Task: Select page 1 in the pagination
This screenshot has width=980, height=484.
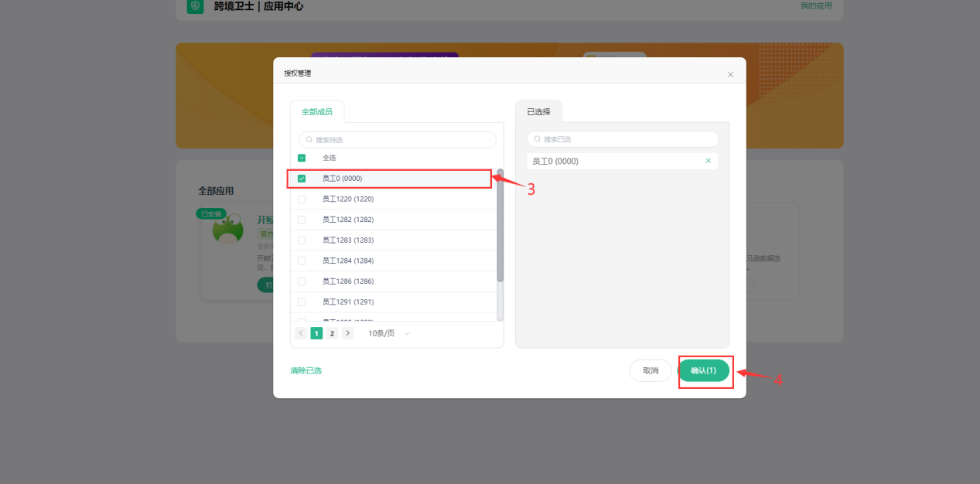Action: coord(316,333)
